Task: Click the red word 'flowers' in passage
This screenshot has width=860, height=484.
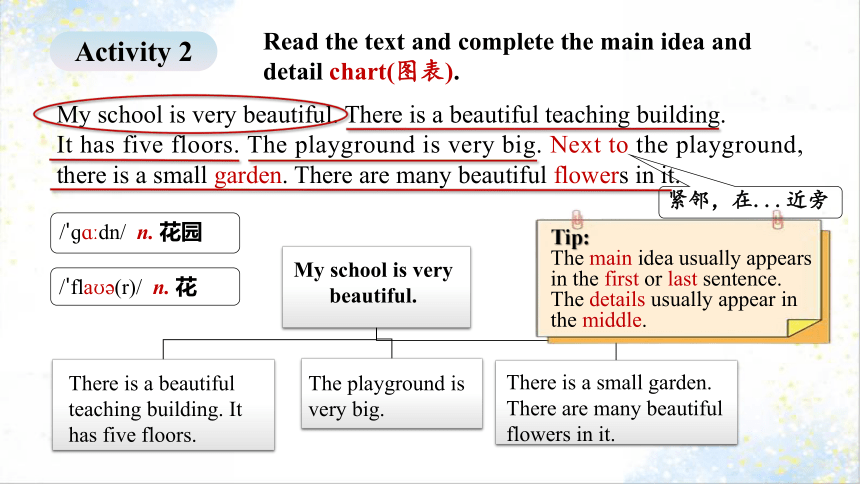Action: 591,176
